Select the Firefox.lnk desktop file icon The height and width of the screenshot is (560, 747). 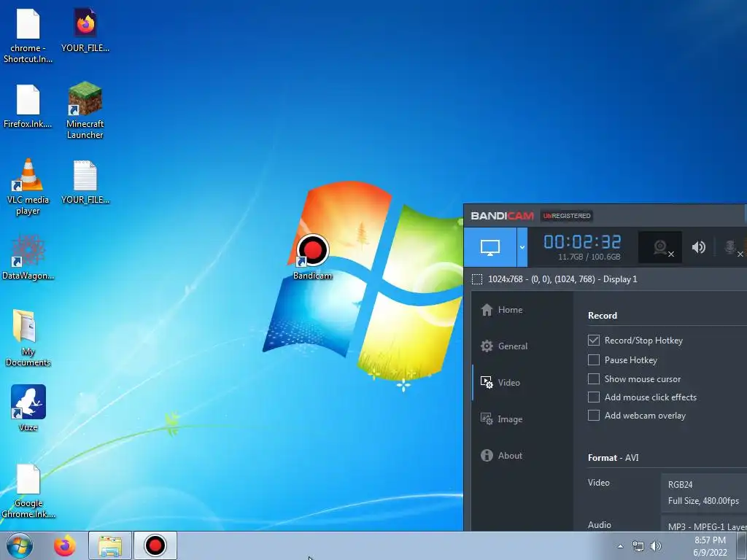tap(28, 106)
